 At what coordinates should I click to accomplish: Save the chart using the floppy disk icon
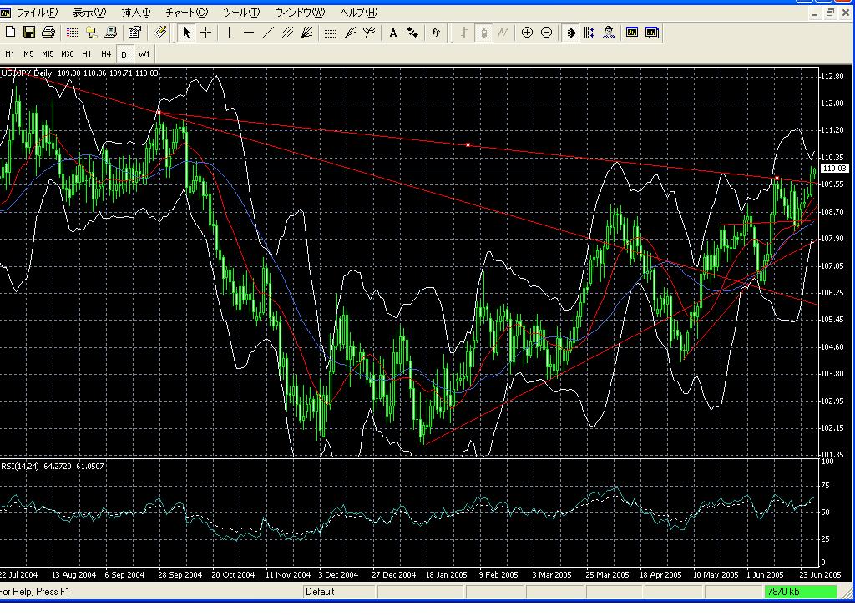[29, 33]
